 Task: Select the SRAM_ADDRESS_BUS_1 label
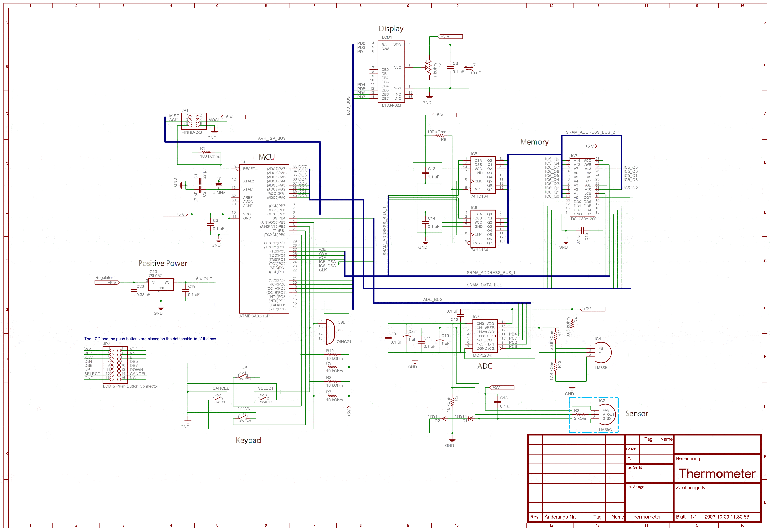[x=491, y=273]
